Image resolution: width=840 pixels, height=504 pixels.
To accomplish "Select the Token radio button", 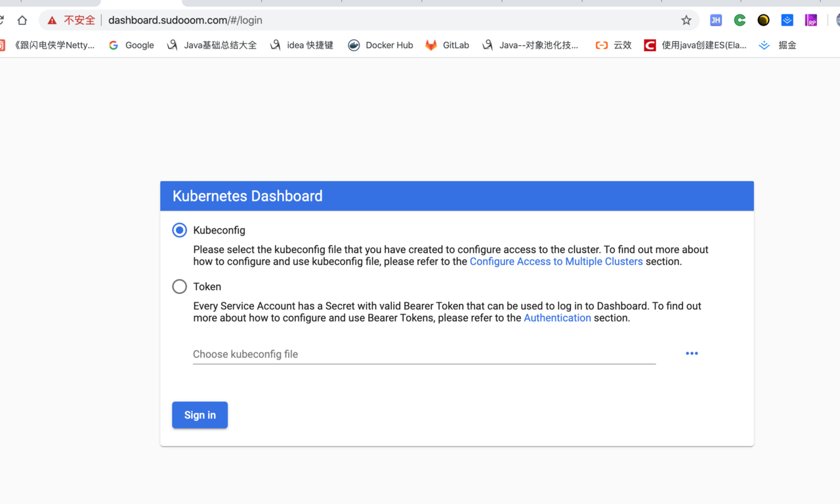I will 179,287.
